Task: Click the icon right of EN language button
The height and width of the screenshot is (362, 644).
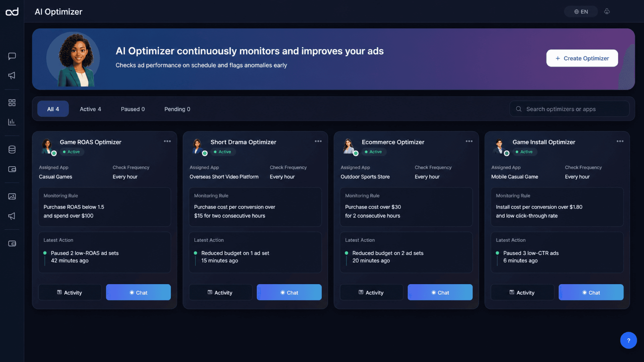Action: [607, 11]
